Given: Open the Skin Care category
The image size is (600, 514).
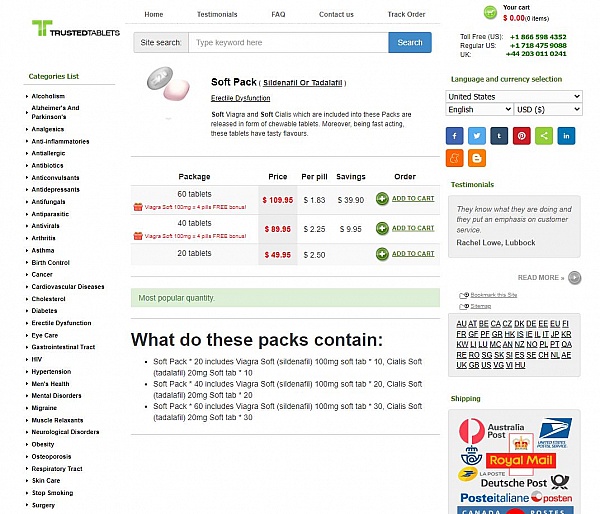Looking at the screenshot, I should coord(46,480).
